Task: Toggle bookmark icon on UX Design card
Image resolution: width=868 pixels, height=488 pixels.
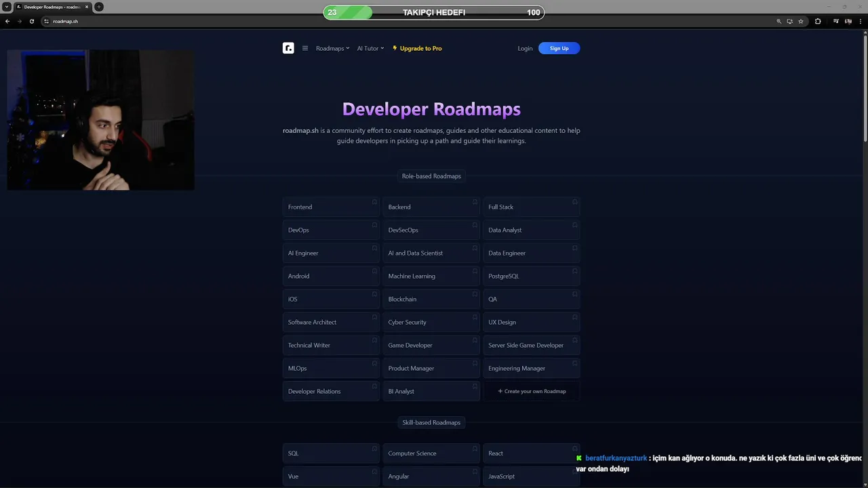Action: point(575,317)
